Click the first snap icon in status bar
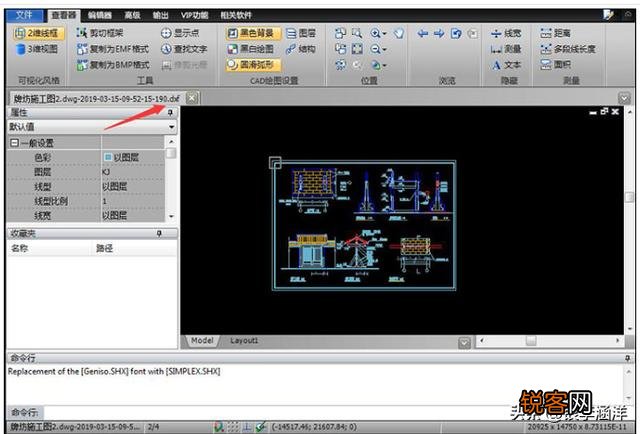Viewport: 640px width, 434px height. click(219, 427)
